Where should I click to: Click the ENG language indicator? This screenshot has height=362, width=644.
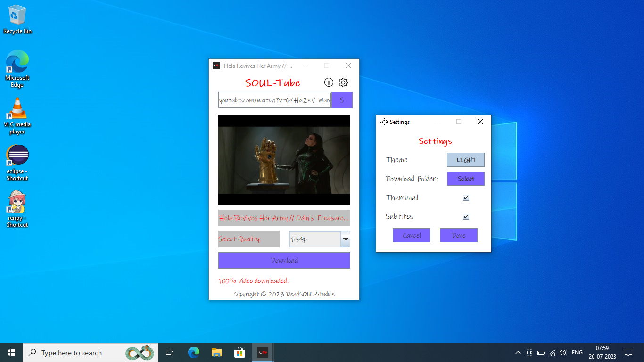(577, 353)
